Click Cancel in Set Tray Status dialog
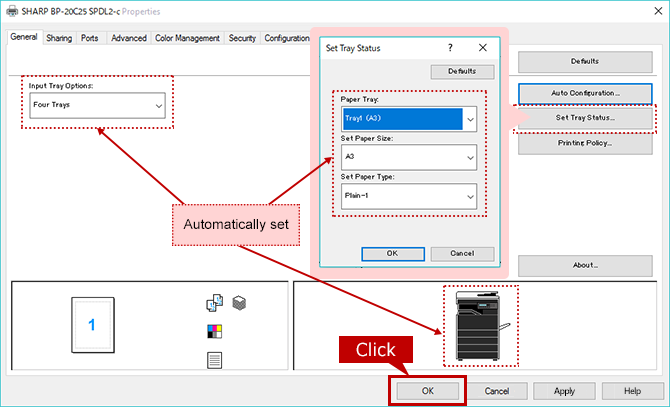 (462, 254)
